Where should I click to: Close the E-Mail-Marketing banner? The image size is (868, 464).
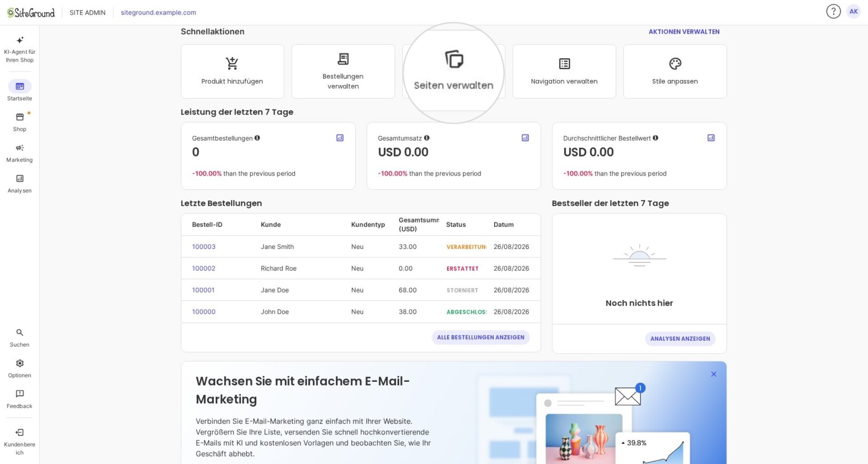coord(713,374)
